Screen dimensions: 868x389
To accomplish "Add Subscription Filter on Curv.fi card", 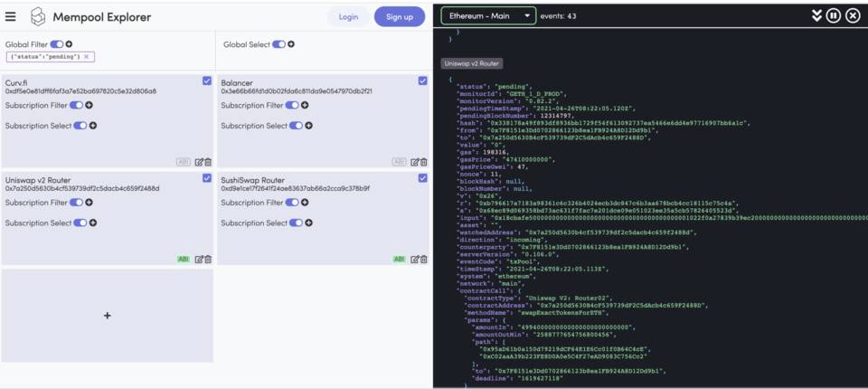I will click(89, 105).
